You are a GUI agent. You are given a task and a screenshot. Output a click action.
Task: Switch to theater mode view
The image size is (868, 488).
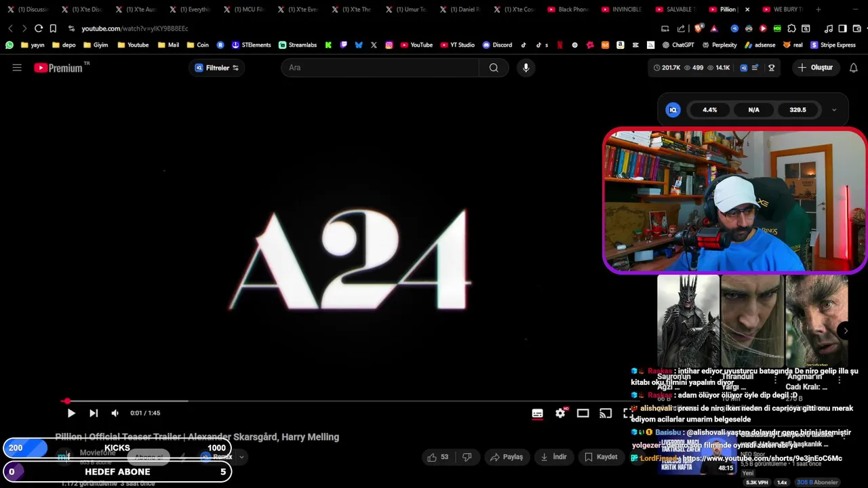pos(583,413)
